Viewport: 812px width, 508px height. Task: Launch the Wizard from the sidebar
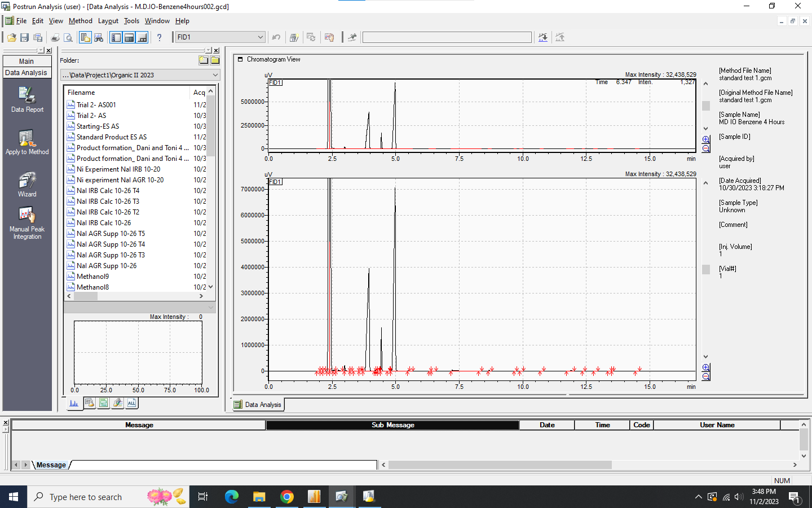(x=27, y=185)
